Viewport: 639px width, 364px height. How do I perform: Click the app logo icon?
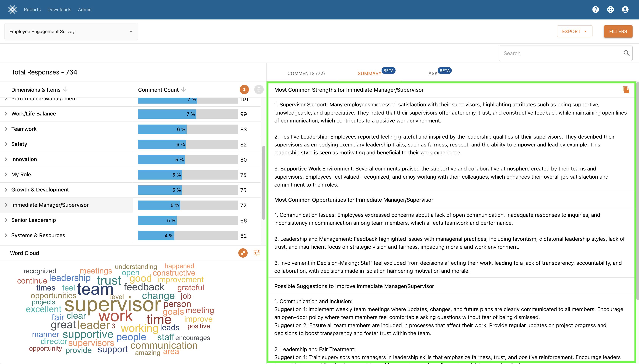click(x=12, y=9)
